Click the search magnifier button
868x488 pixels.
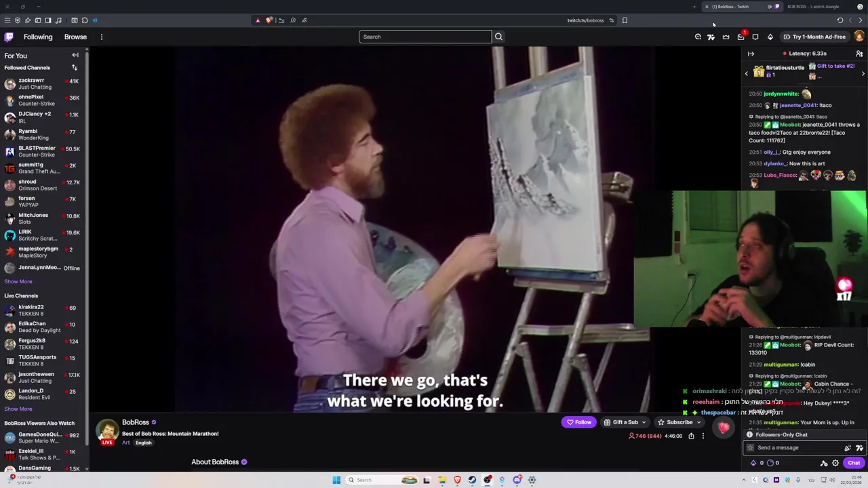(498, 37)
